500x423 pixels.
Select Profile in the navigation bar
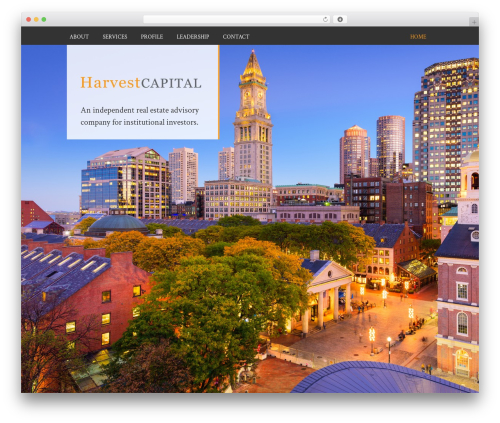coord(152,37)
